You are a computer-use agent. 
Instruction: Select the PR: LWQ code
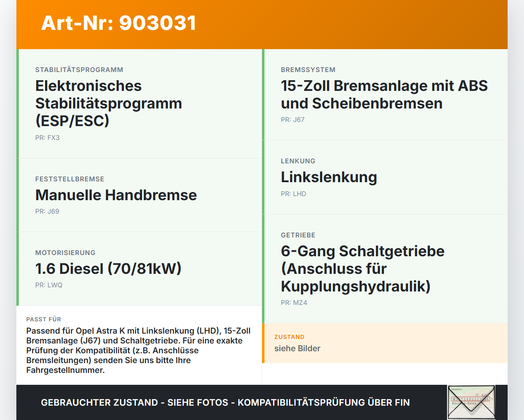49,285
